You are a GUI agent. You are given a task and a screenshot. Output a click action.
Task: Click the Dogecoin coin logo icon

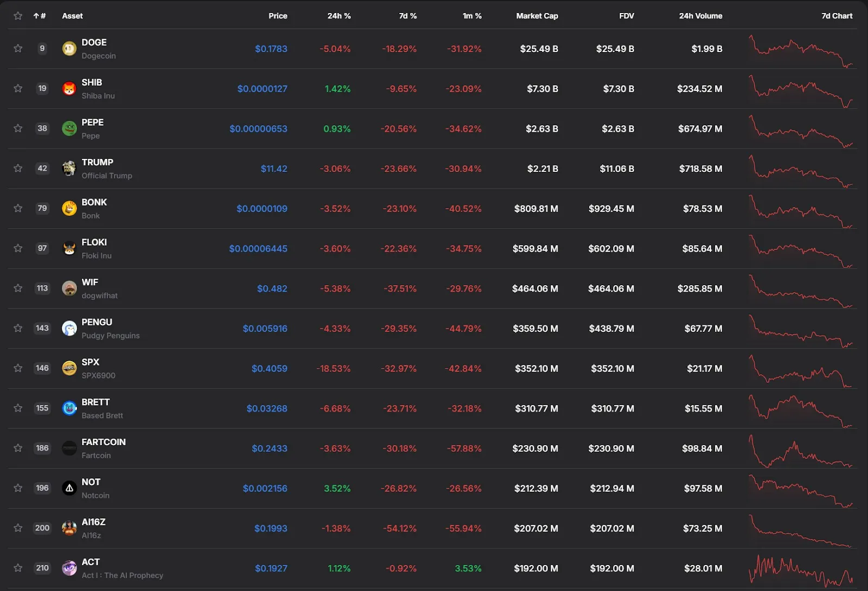[x=69, y=49]
